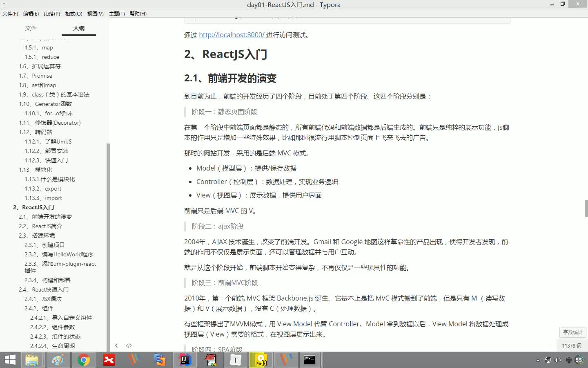
Task: Go to 1.13.2、export outline item
Action: pyautogui.click(x=43, y=188)
